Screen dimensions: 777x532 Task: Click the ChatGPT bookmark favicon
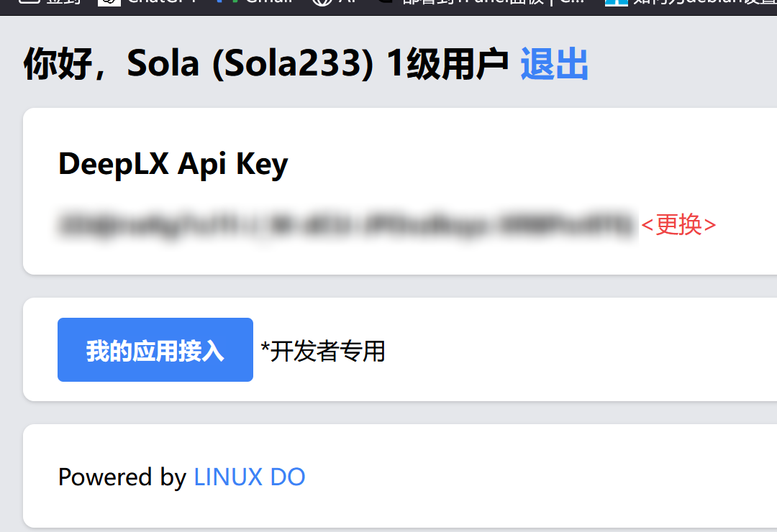[x=109, y=2]
